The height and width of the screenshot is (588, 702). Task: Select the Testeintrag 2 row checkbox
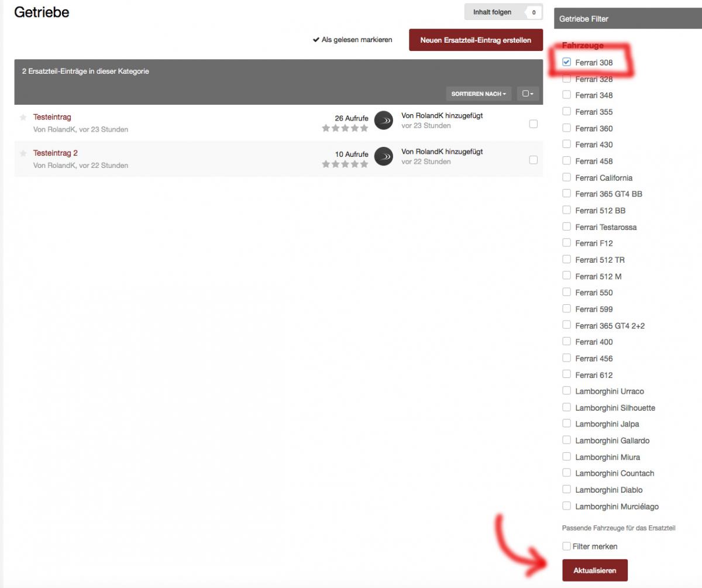click(533, 160)
